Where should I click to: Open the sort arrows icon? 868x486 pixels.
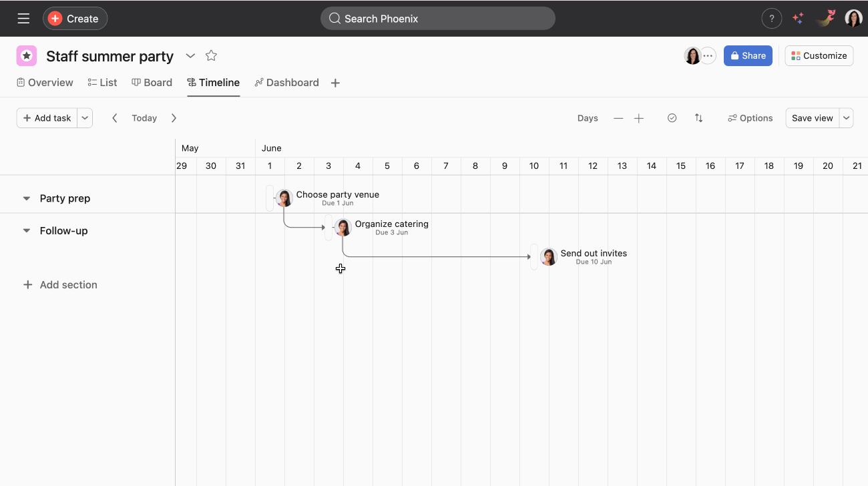click(x=698, y=117)
